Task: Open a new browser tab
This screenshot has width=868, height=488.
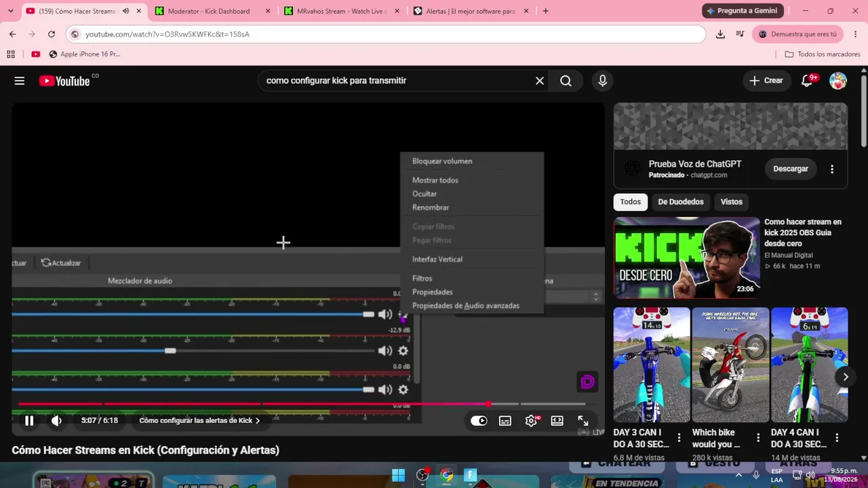Action: pos(545,11)
